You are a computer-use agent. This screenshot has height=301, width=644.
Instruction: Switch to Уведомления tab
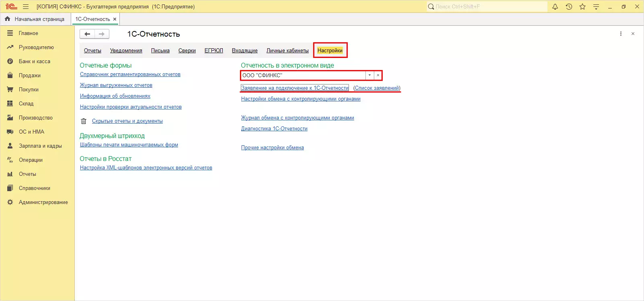click(x=126, y=51)
